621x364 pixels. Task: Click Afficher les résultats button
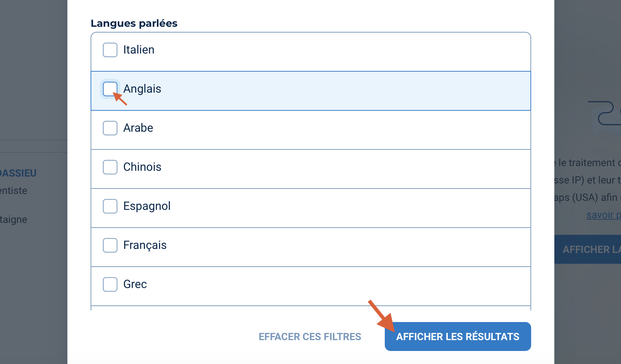pos(458,337)
